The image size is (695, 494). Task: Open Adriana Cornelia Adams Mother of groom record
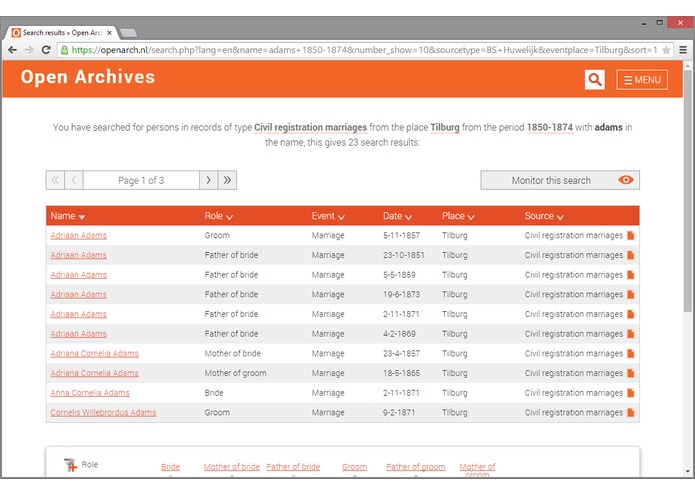click(x=94, y=373)
